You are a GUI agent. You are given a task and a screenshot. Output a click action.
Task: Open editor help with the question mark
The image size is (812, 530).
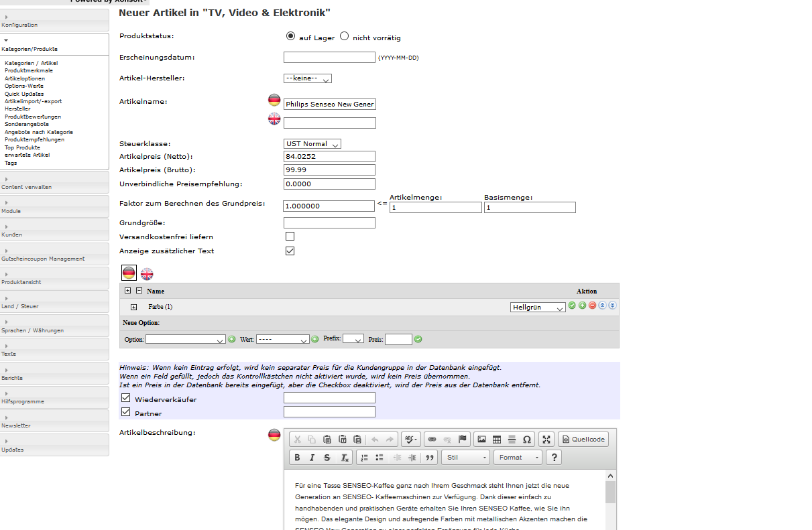(553, 458)
